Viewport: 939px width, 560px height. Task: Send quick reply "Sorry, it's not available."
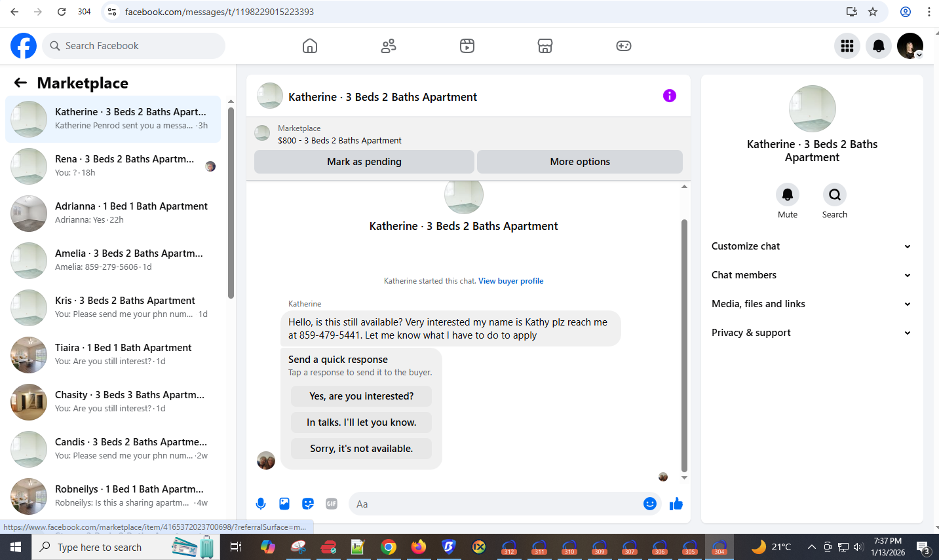click(x=362, y=449)
